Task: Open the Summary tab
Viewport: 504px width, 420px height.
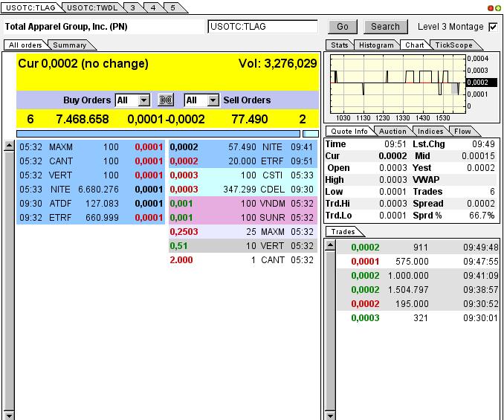Action: 69,45
